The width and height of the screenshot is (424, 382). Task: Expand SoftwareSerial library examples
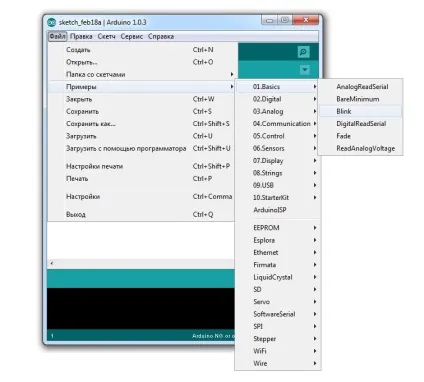pyautogui.click(x=277, y=314)
